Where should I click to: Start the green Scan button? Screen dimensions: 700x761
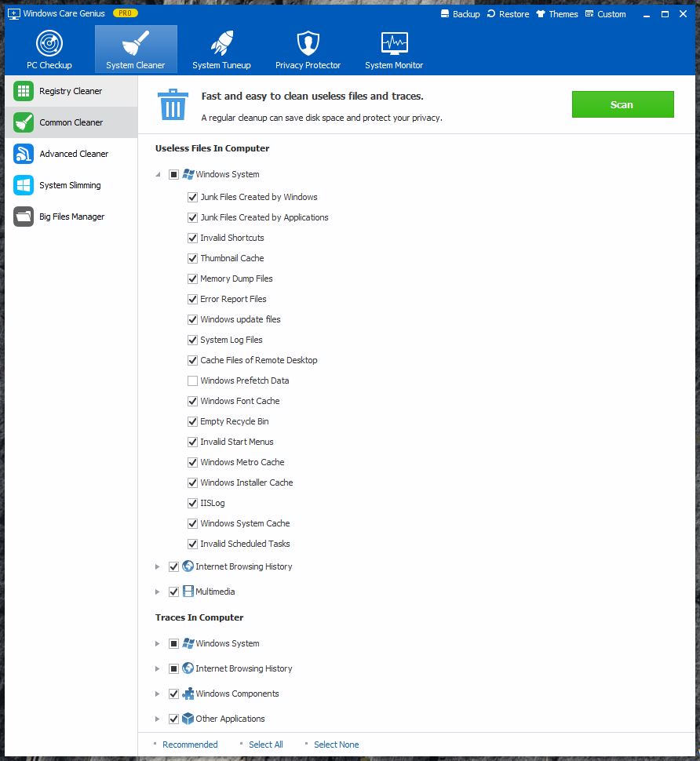point(623,104)
